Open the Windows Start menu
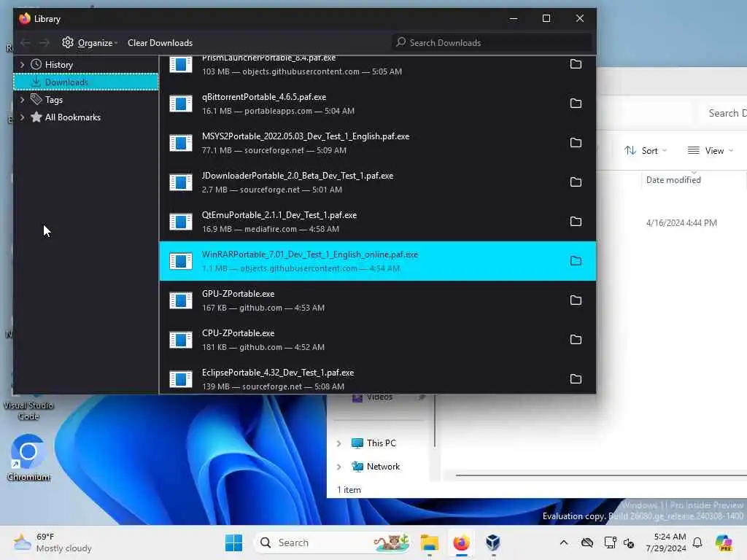Image resolution: width=747 pixels, height=560 pixels. point(233,542)
